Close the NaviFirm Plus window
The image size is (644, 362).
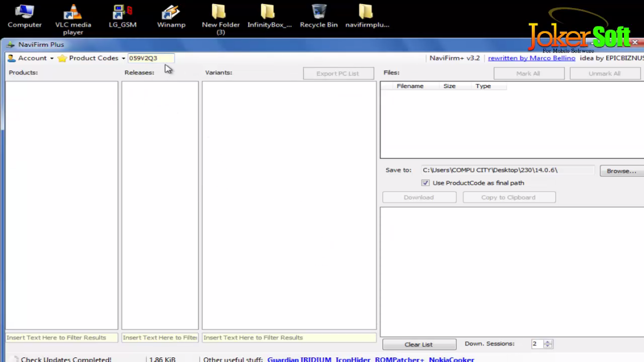pos(635,42)
